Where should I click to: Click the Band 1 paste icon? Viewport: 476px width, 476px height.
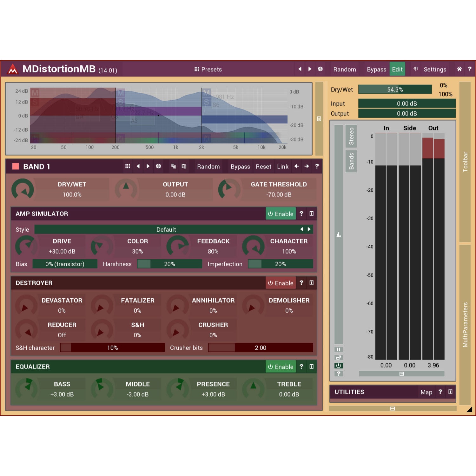pyautogui.click(x=184, y=166)
